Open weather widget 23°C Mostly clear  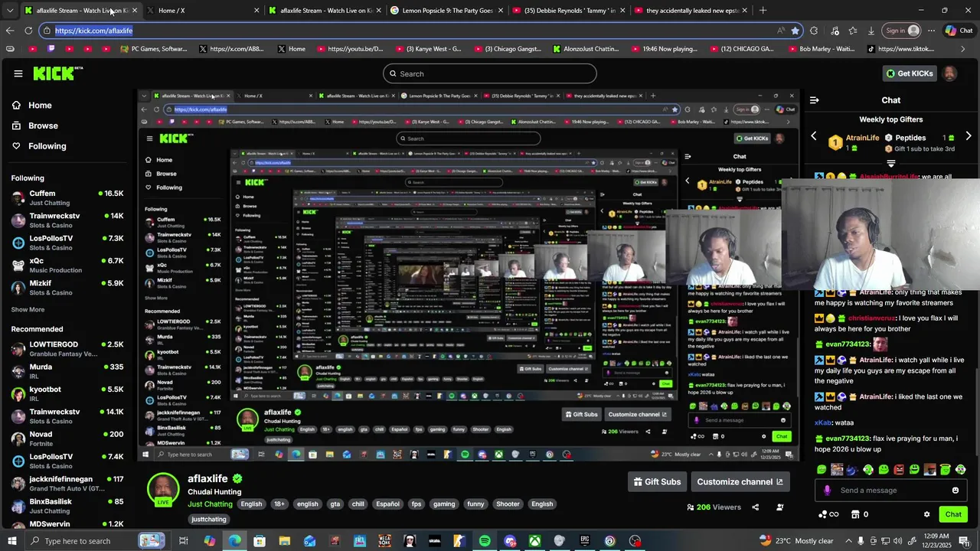[x=796, y=541]
